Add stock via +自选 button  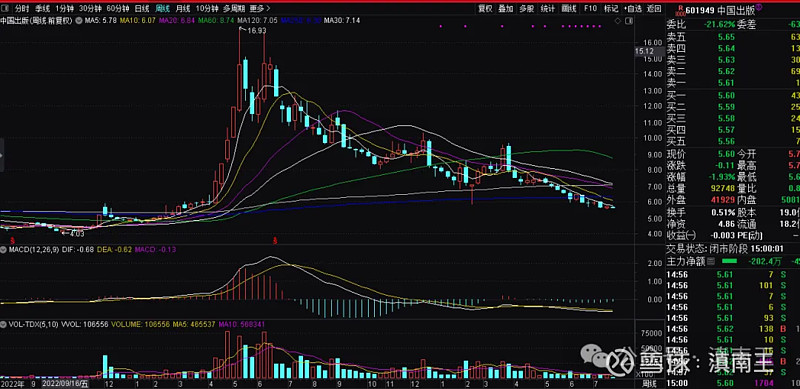(633, 8)
